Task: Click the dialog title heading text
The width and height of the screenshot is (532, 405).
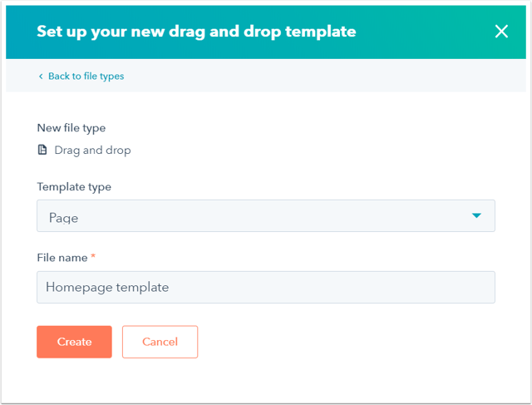Action: click(x=196, y=32)
